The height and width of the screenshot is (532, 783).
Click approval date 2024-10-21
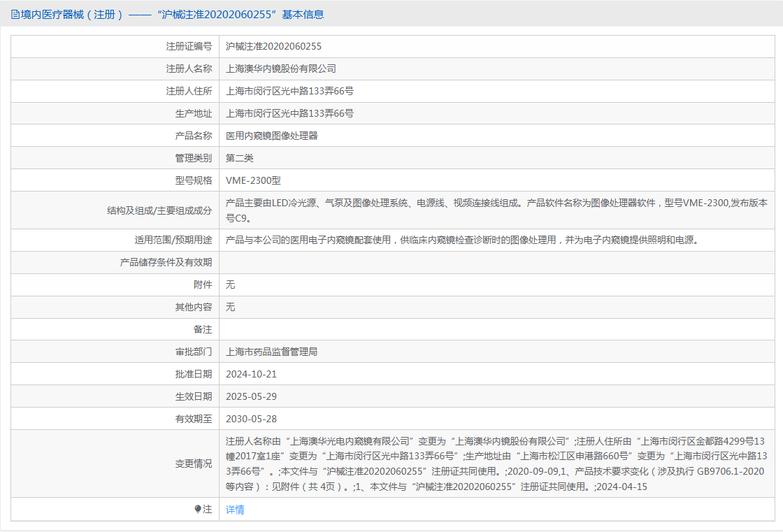[251, 374]
